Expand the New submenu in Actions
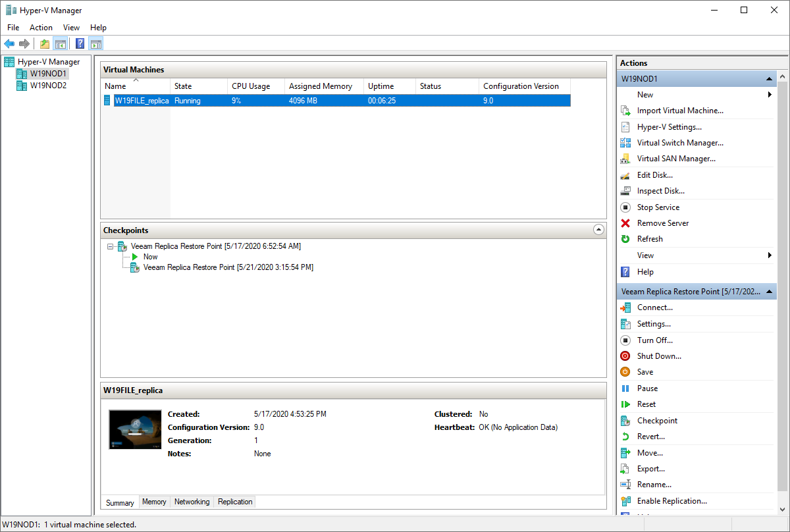The image size is (790, 532). 770,95
